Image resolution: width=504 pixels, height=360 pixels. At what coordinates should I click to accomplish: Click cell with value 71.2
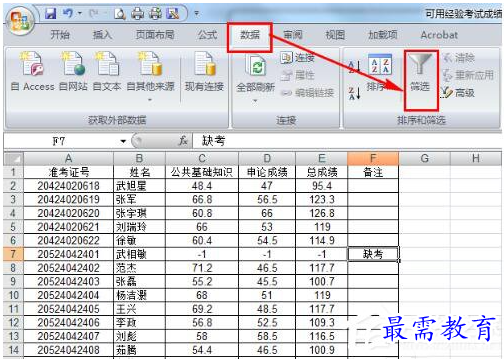(x=202, y=268)
